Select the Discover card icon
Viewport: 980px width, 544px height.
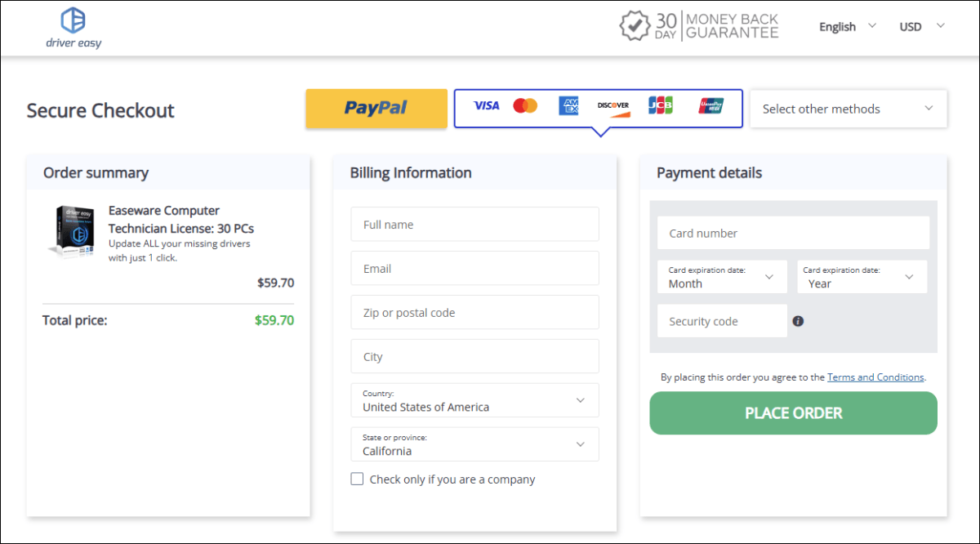tap(613, 106)
